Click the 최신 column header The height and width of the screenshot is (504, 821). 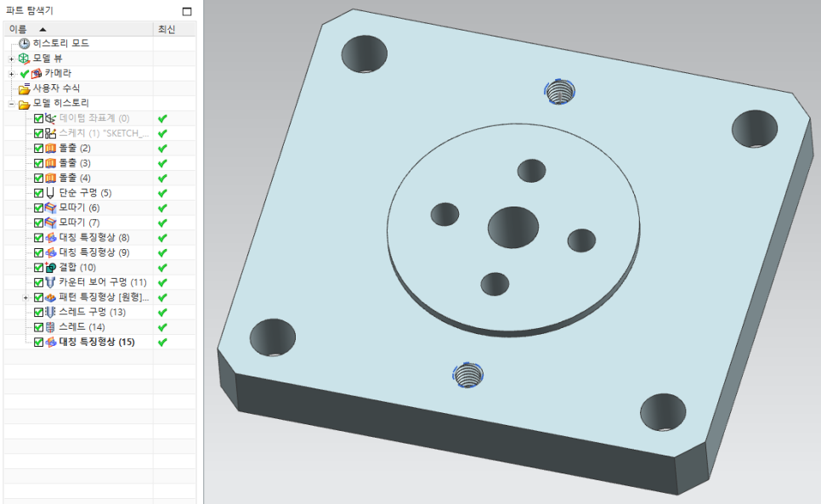pyautogui.click(x=174, y=29)
